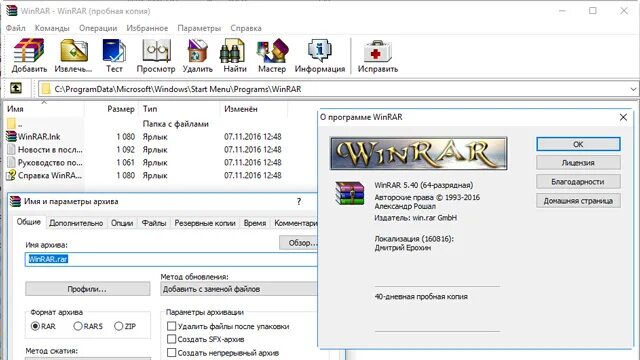The width and height of the screenshot is (640, 360).
Task: Open the Избранное menu
Action: [147, 28]
